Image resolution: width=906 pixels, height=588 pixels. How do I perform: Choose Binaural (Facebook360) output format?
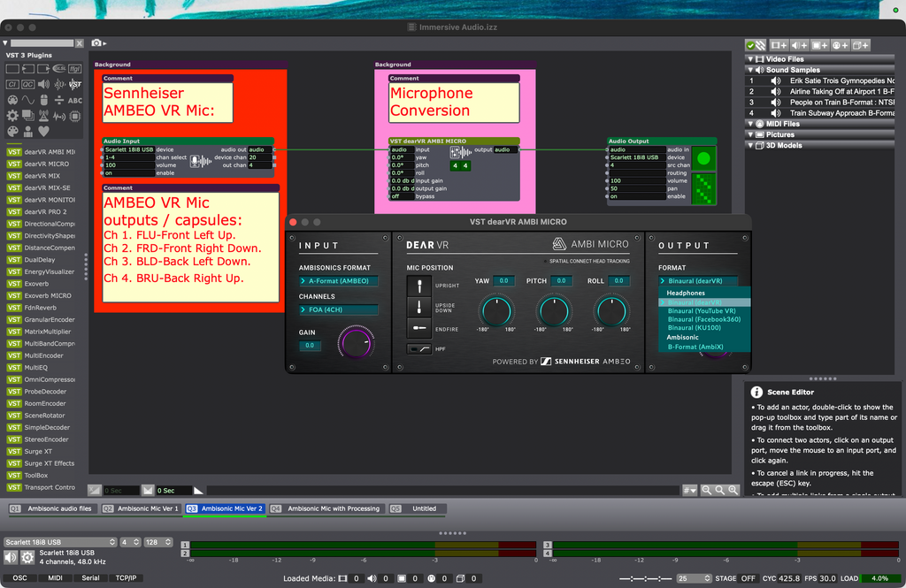703,319
